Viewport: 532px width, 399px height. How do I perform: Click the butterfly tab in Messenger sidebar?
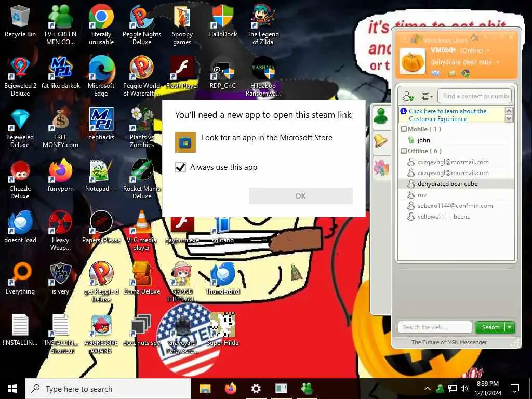pos(381,168)
